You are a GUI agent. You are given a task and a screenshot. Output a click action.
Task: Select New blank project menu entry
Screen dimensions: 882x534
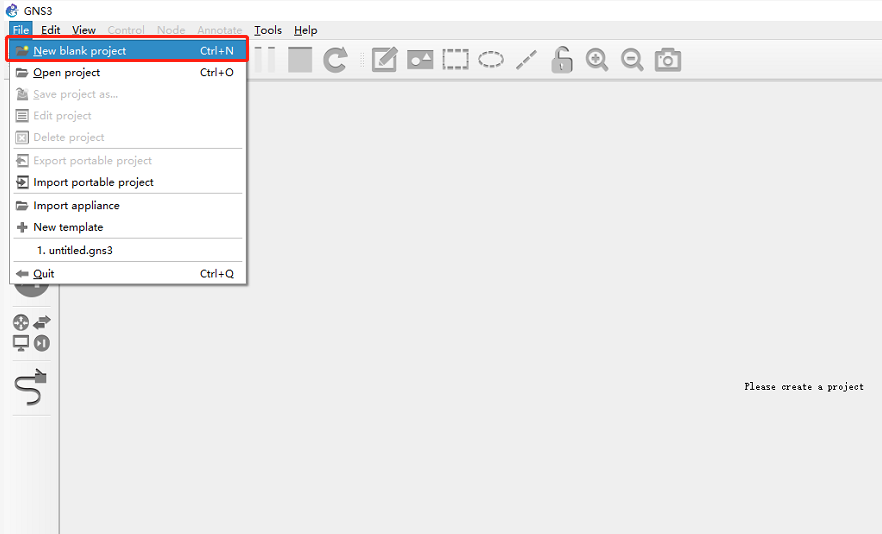(x=128, y=51)
